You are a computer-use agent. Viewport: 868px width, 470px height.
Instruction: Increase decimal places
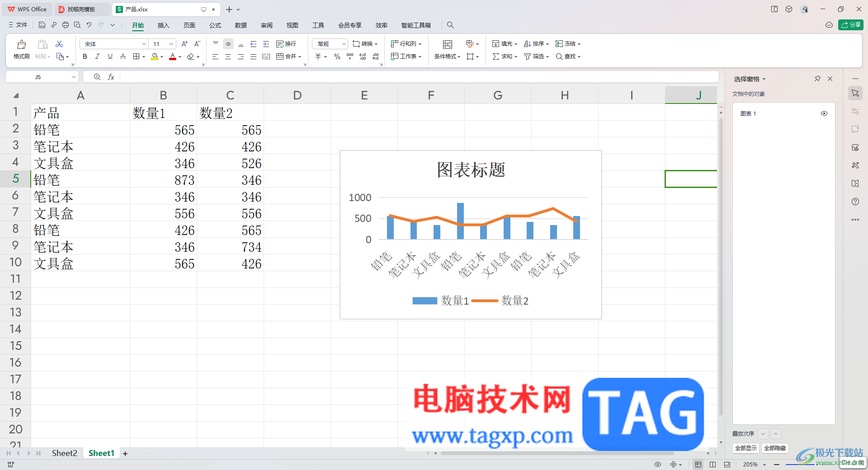coord(363,56)
